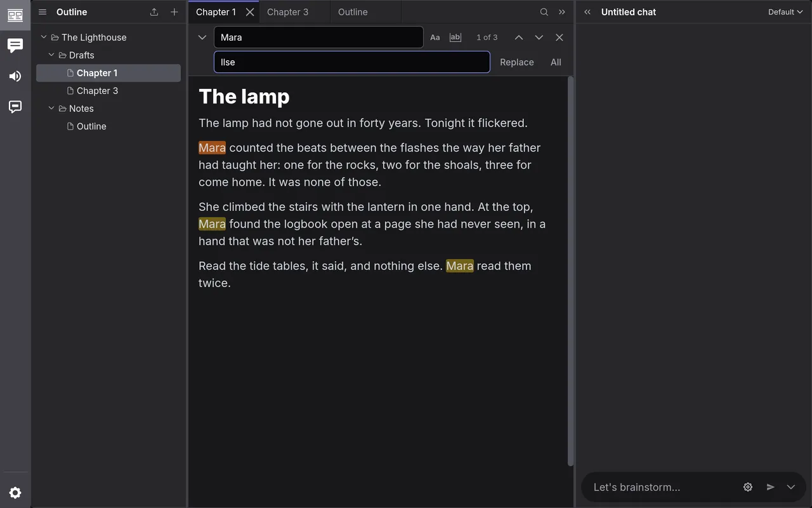812x508 pixels.
Task: Collapse The Lighthouse folder
Action: click(x=44, y=37)
